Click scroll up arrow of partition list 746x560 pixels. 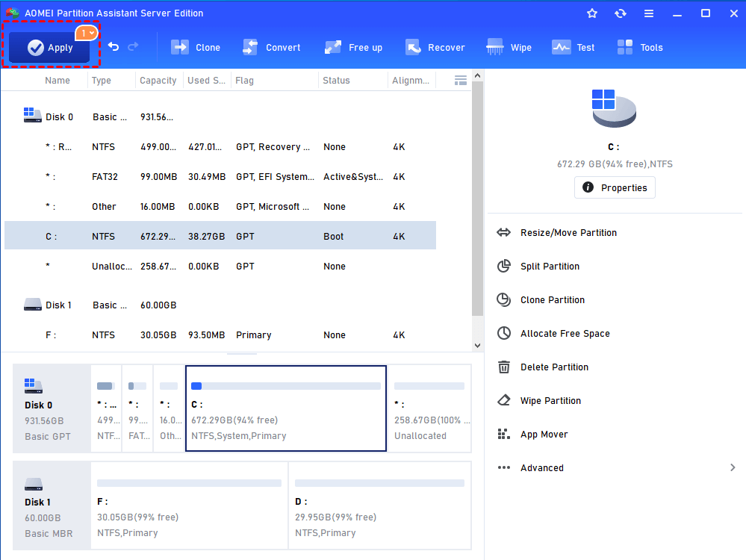[478, 75]
